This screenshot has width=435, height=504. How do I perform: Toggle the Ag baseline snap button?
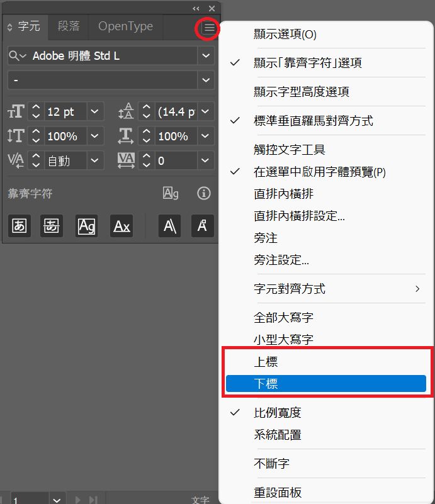tap(86, 226)
